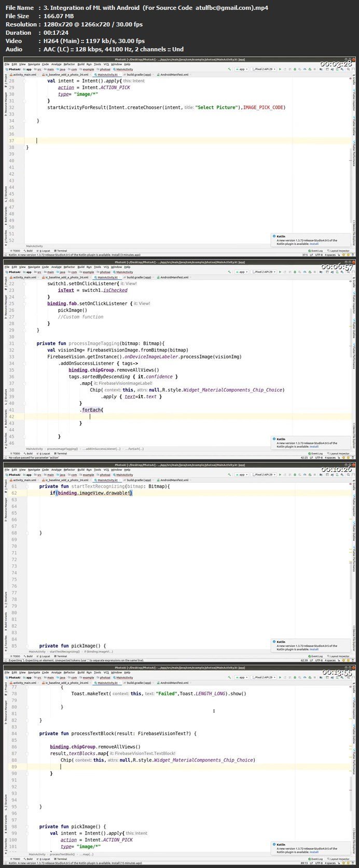Open Pixel 2 API 29 device dropdown, 00:13:55 frame
The width and height of the screenshot is (359, 868).
265,677
